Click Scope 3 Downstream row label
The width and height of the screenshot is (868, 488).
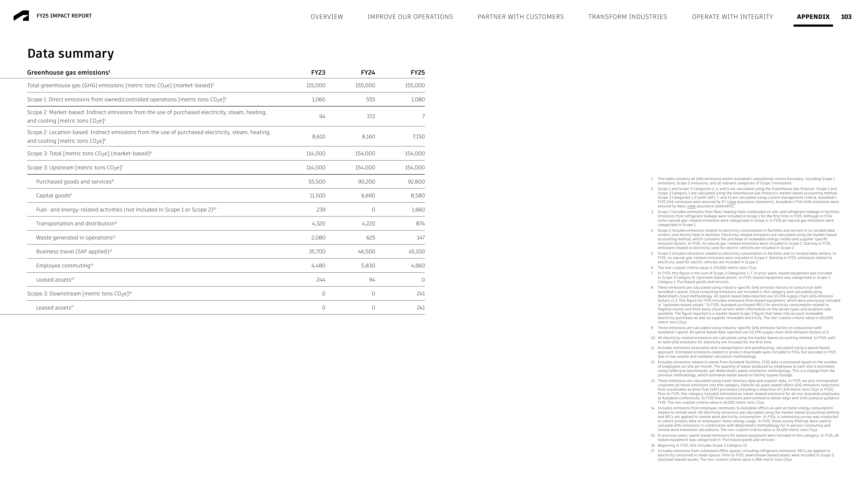[x=79, y=294]
